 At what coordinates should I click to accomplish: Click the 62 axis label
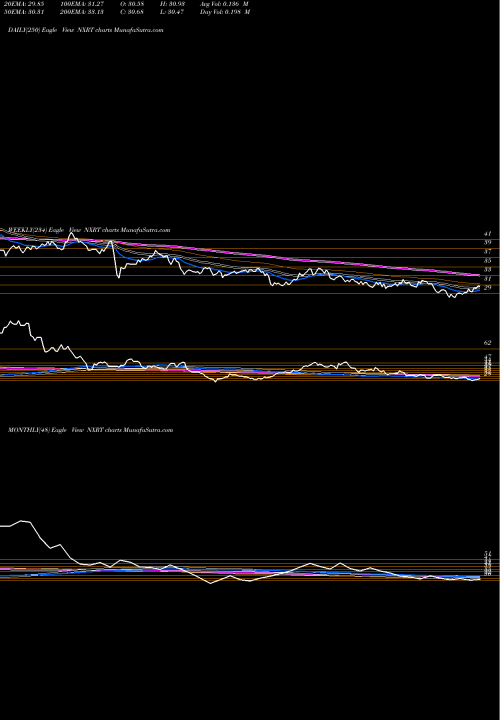click(488, 343)
